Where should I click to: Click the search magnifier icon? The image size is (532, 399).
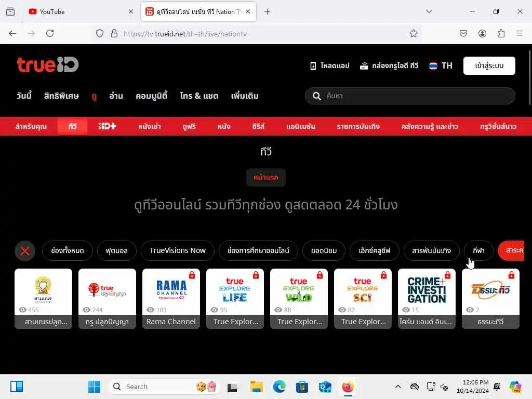tap(316, 96)
